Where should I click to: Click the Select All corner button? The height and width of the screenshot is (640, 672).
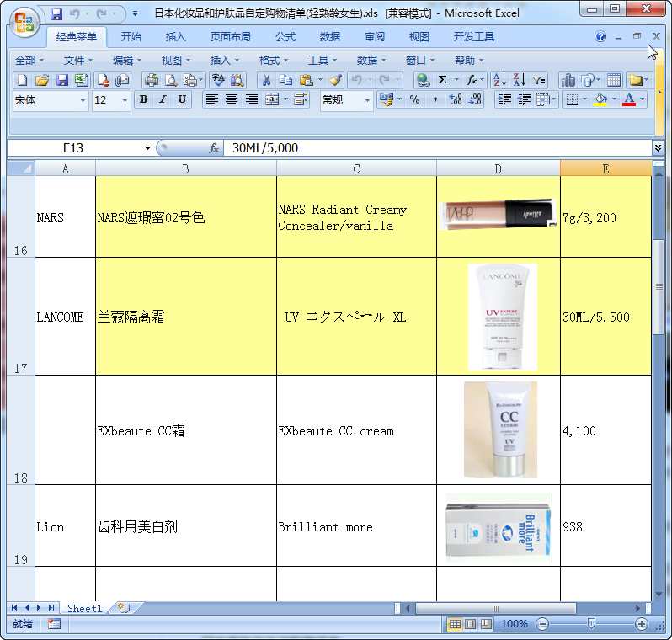tap(21, 168)
